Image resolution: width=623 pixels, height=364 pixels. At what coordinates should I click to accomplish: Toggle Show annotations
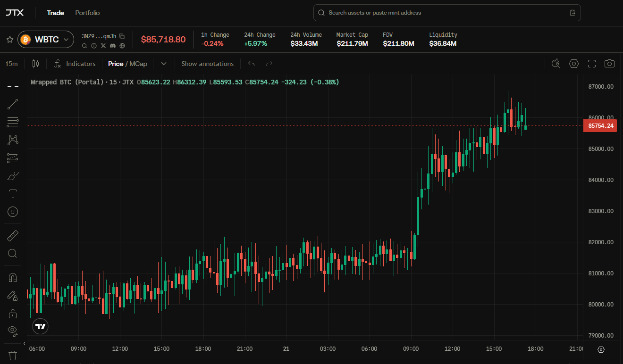pyautogui.click(x=208, y=64)
